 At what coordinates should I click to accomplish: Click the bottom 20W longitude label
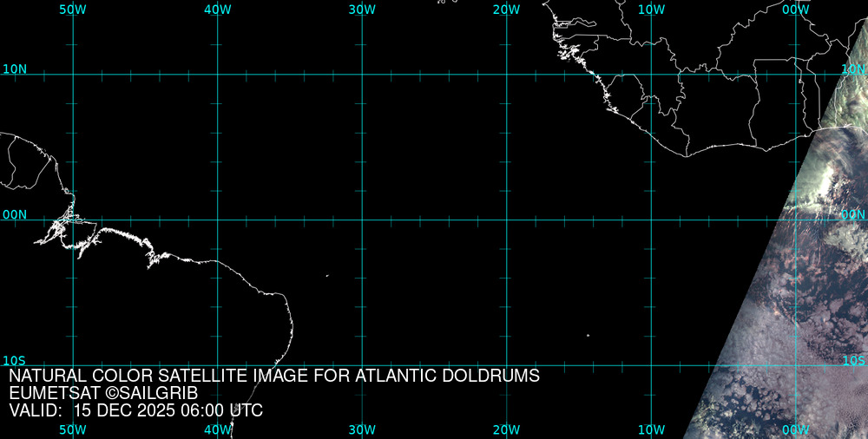point(506,430)
